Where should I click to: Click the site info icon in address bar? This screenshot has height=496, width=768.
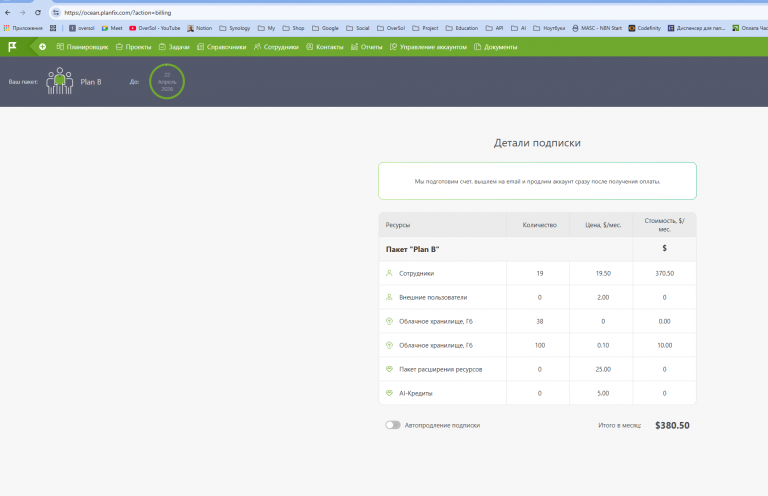pos(56,13)
